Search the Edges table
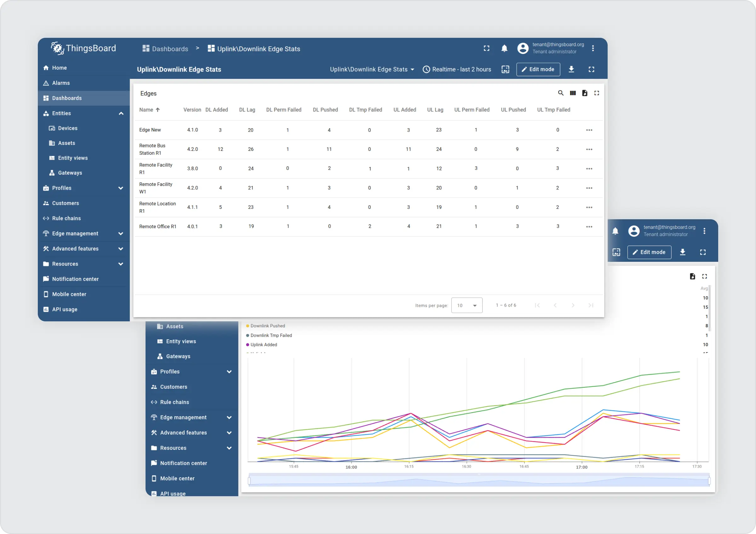Screen dimensions: 756x534 (x=560, y=93)
